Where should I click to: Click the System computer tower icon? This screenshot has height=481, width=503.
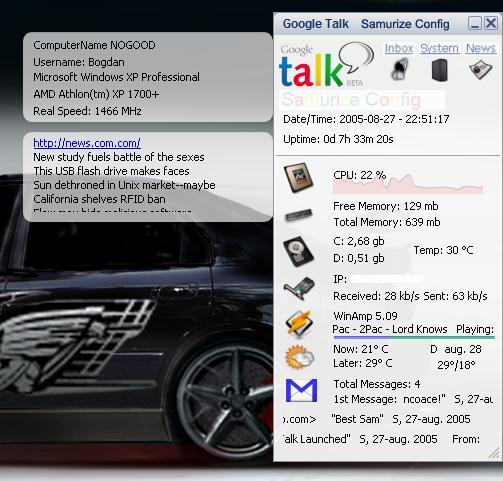(x=439, y=70)
